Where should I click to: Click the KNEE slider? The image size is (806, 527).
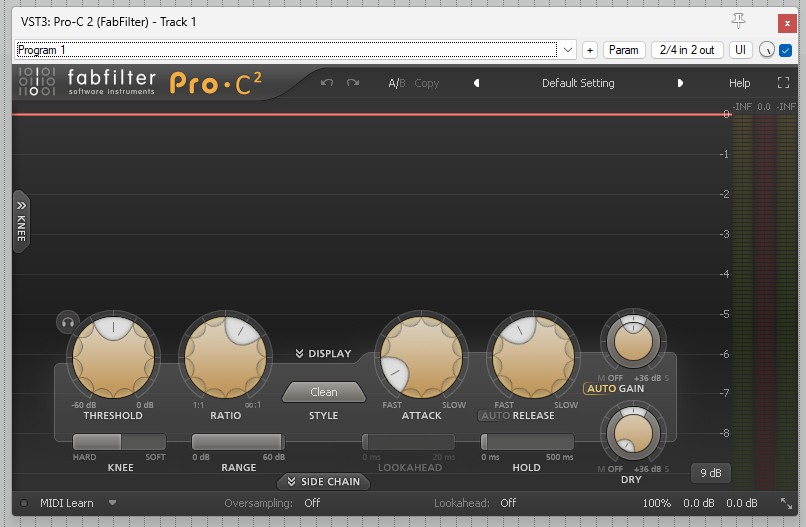tap(119, 442)
